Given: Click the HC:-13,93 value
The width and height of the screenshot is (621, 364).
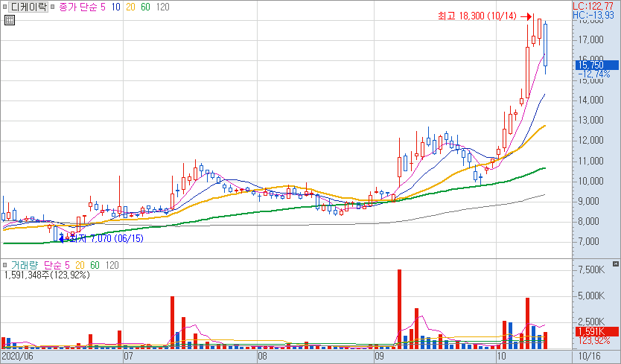Looking at the screenshot, I should click(x=593, y=15).
